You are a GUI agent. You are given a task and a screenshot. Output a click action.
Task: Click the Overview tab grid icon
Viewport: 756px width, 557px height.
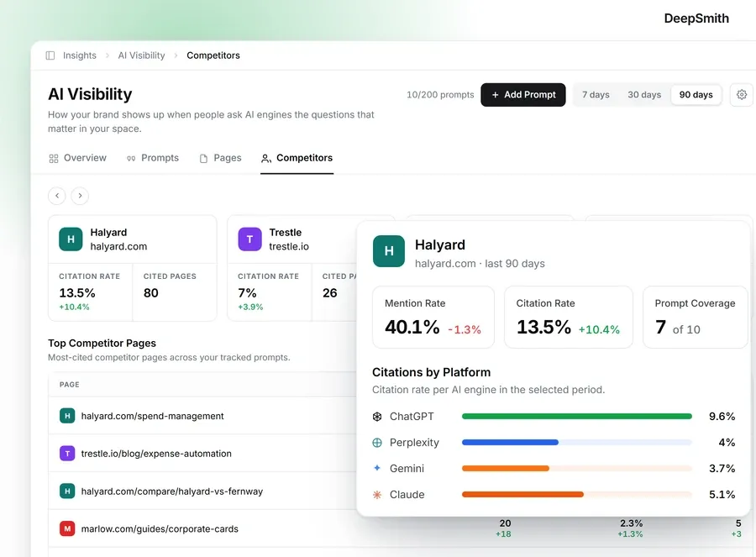[54, 158]
